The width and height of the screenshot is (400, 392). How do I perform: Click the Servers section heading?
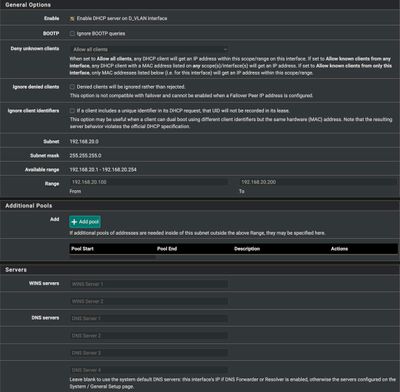[x=16, y=270]
